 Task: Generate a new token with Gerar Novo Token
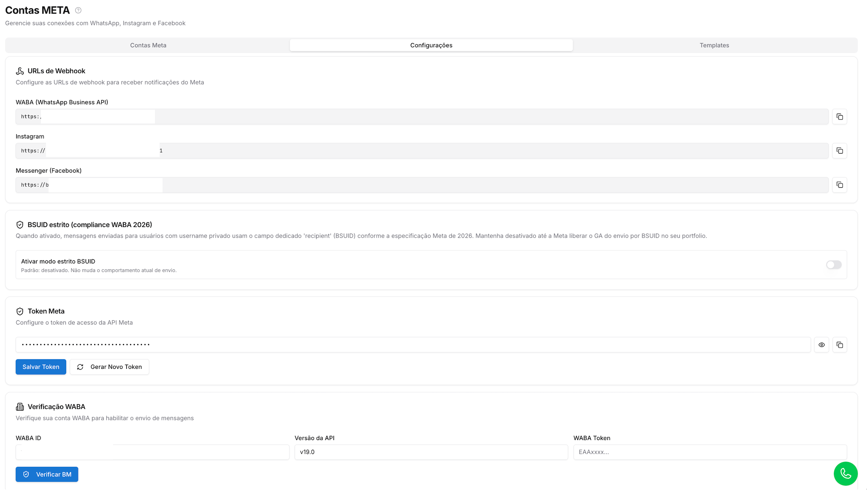(x=109, y=367)
